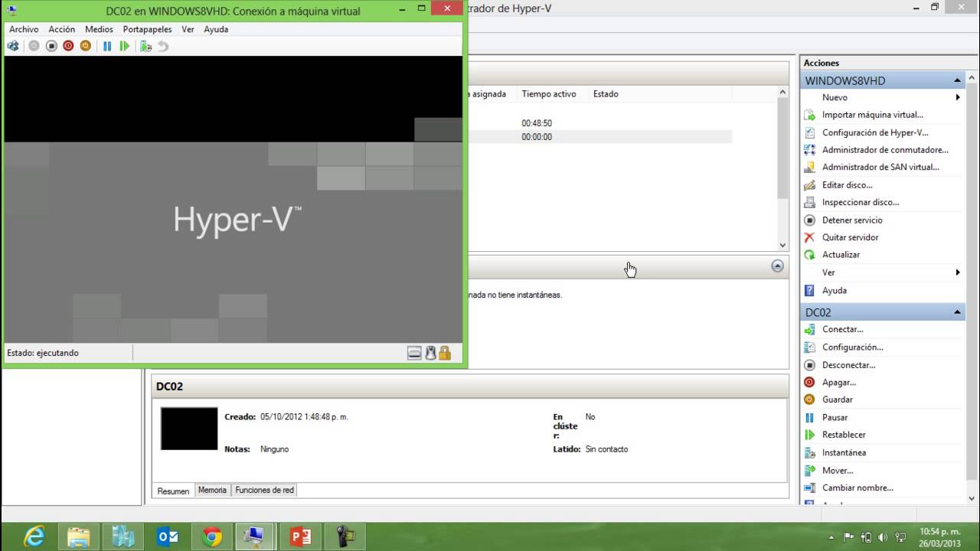
Task: Click the DC02 black preview thumbnail
Action: pos(189,429)
